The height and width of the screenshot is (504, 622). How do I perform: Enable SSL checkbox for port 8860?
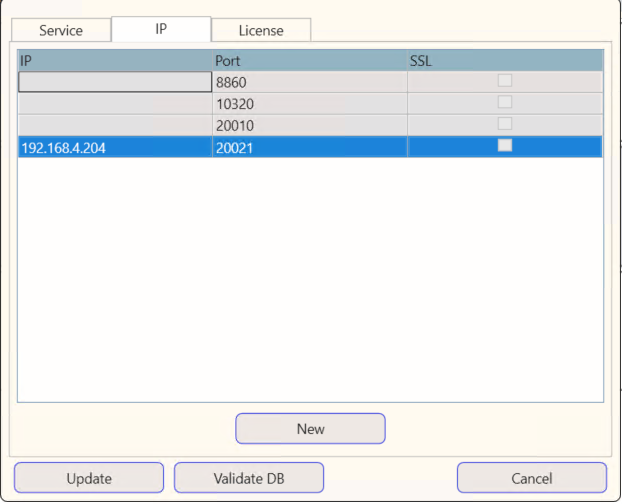[x=505, y=81]
